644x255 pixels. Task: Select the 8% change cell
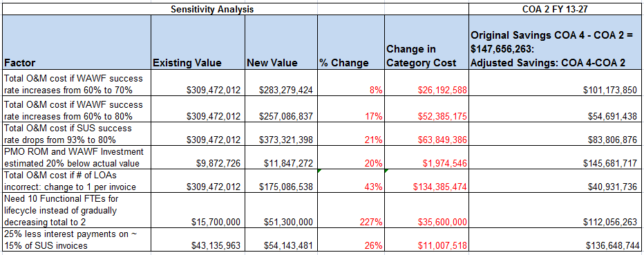pos(351,84)
